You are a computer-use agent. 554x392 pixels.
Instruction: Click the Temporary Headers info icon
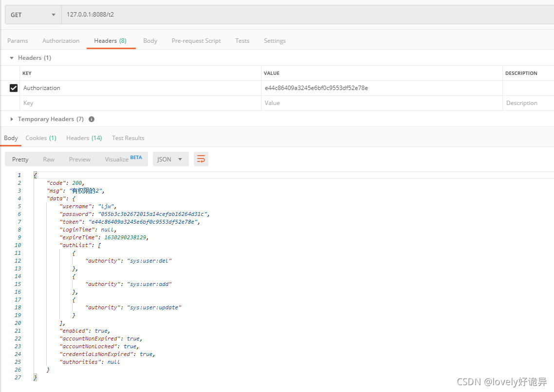pos(92,119)
